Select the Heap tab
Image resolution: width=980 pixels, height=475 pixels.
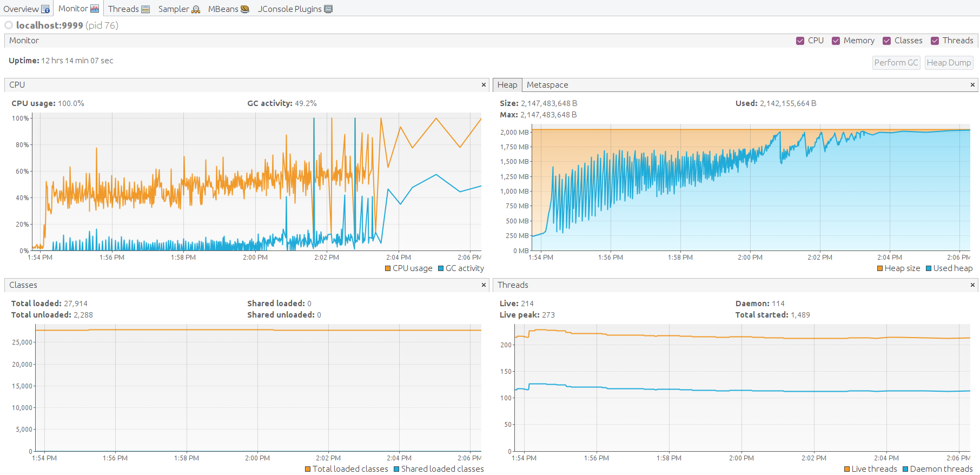point(507,85)
